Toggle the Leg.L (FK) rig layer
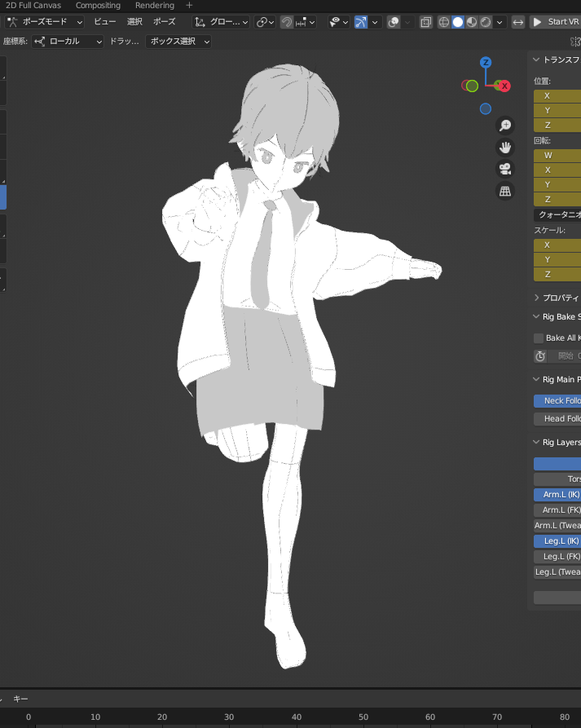The height and width of the screenshot is (728, 581). 557,556
